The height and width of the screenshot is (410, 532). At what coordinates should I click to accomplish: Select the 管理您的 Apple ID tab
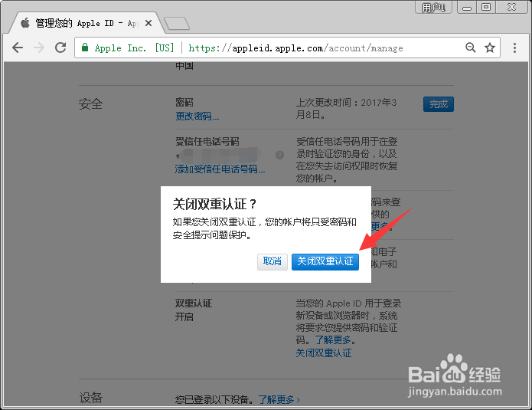coord(86,23)
